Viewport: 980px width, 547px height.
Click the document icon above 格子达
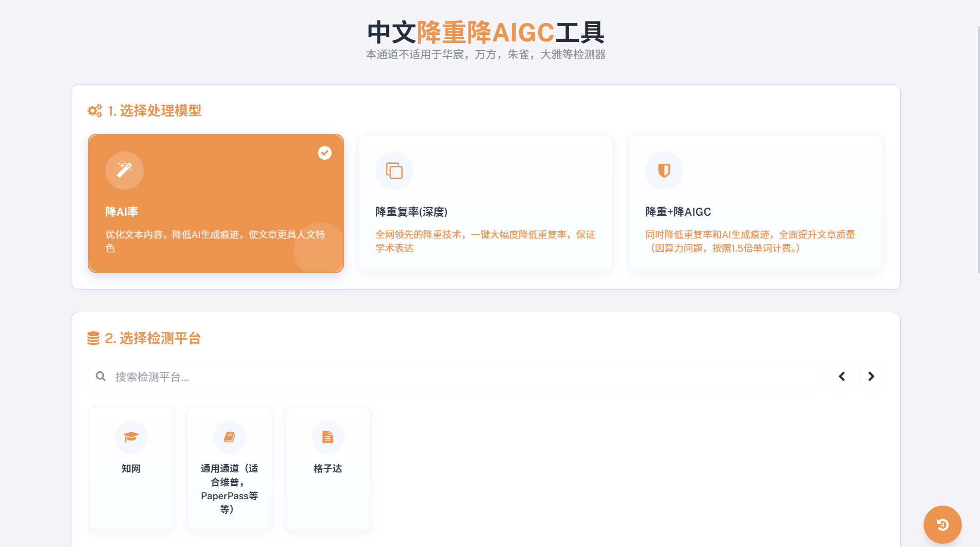pos(328,437)
